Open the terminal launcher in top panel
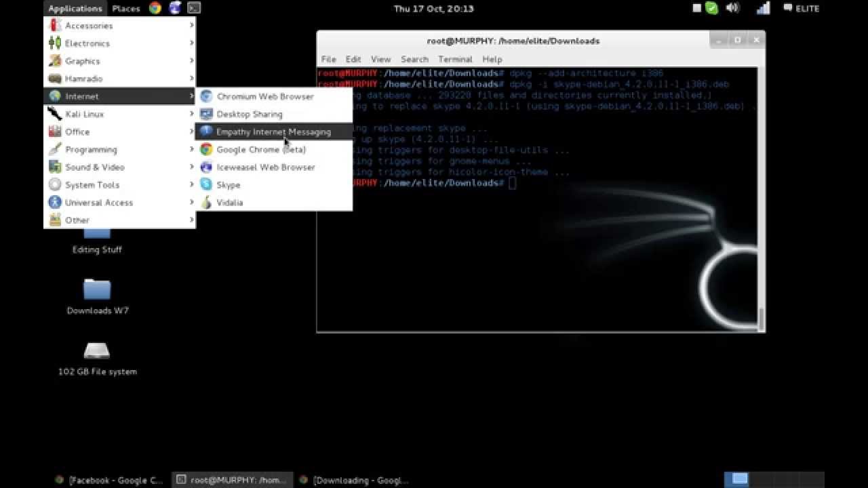This screenshot has height=488, width=868. (x=194, y=8)
